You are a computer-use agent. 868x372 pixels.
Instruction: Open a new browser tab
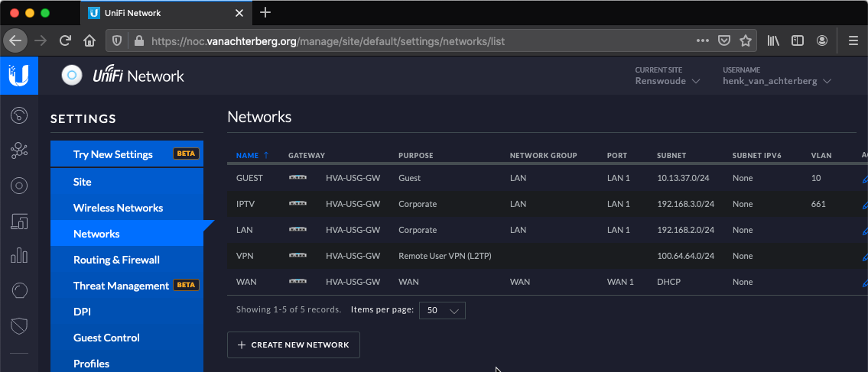pyautogui.click(x=265, y=12)
